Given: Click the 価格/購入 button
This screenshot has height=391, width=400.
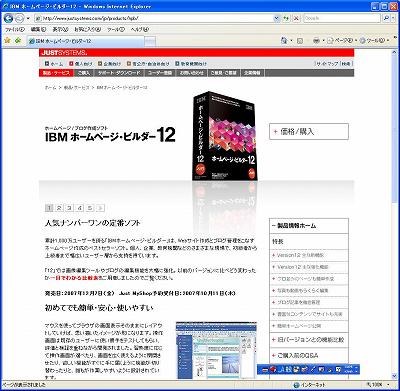Looking at the screenshot, I should (309, 131).
